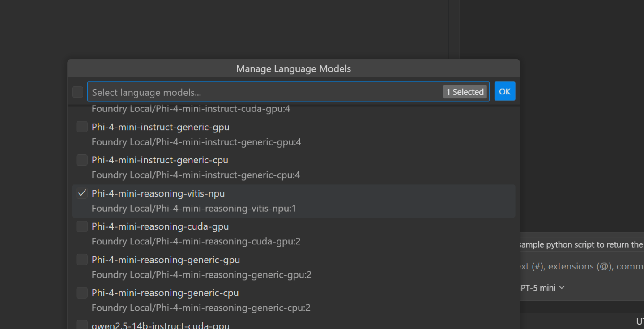Screen dimensions: 644x329
Task: Click "Foundry Local/Phi-4-mini-reasoning-vitis-npu:1" description
Action: coord(194,208)
